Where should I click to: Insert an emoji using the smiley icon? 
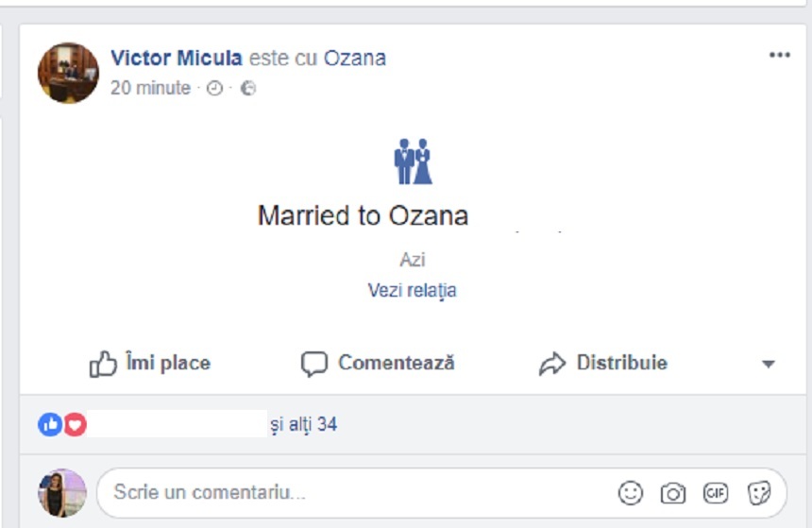[630, 493]
